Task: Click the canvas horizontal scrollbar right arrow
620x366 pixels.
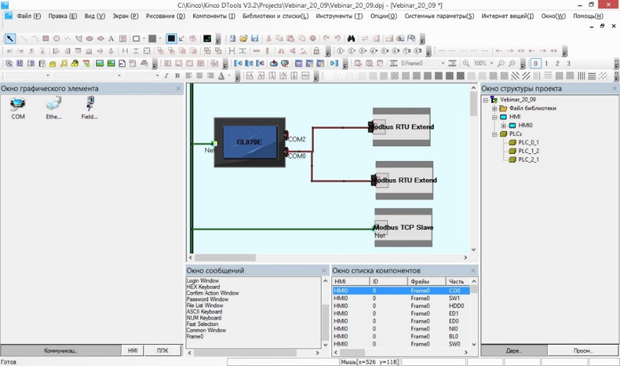Action: click(465, 257)
